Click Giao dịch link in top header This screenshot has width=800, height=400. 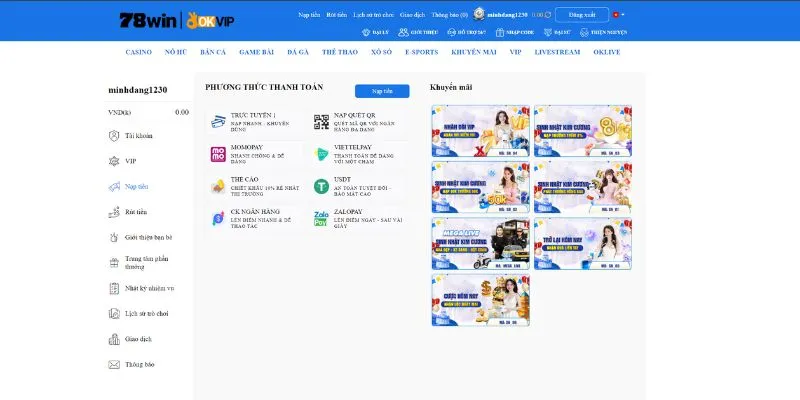pyautogui.click(x=412, y=15)
